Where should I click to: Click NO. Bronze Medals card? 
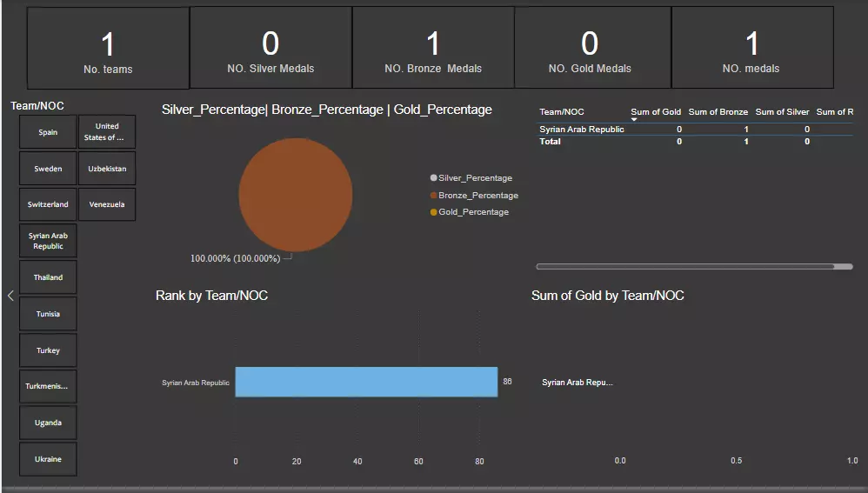[x=433, y=48]
